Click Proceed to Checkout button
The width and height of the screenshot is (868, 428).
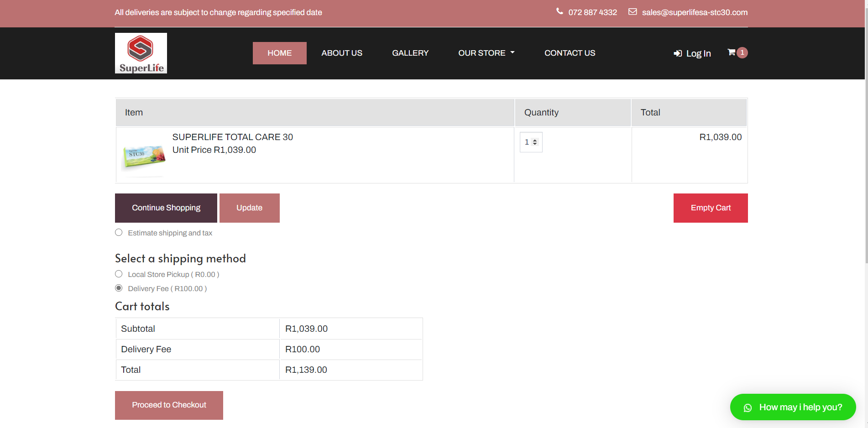(169, 405)
